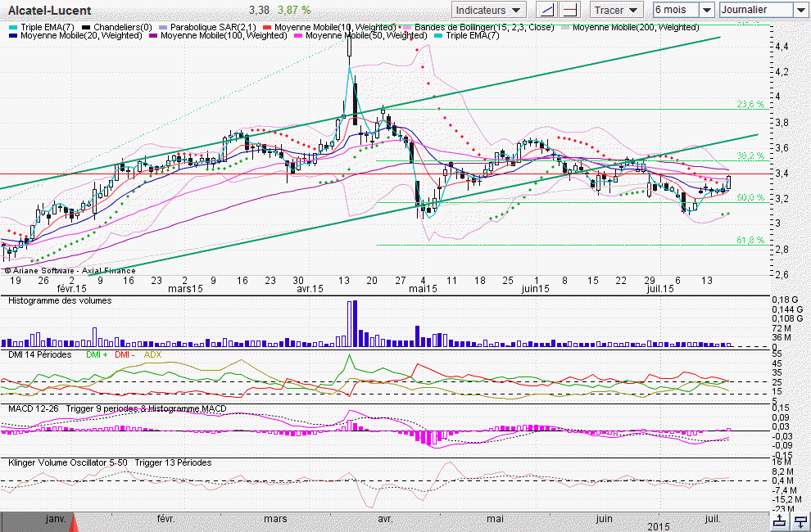811x532 pixels.
Task: Click the 23,6 % Fibonacci level label
Action: pos(750,105)
